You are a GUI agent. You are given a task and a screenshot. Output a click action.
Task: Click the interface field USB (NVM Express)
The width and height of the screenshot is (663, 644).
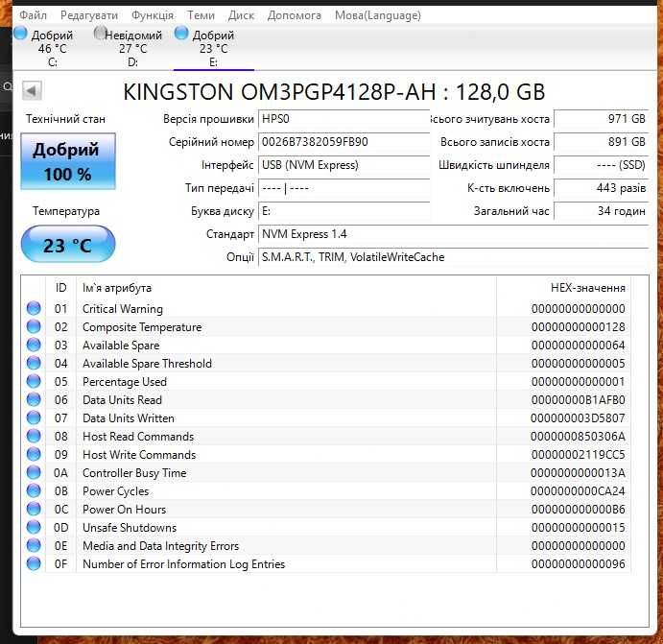tap(343, 165)
